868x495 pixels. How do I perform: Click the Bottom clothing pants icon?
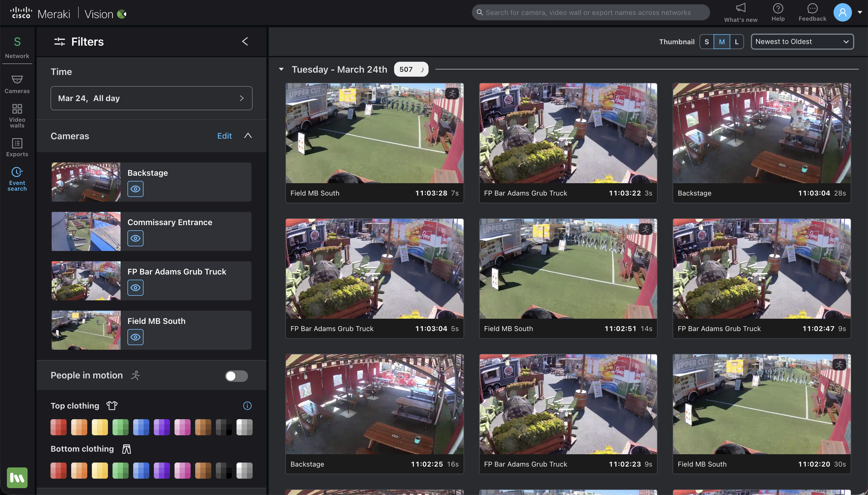pyautogui.click(x=126, y=449)
